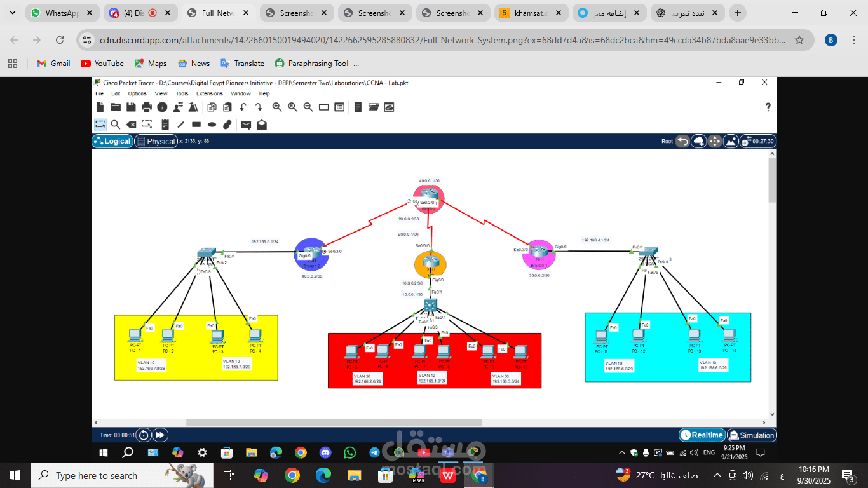Open the Translate bookmark
868x488 pixels.
(242, 64)
